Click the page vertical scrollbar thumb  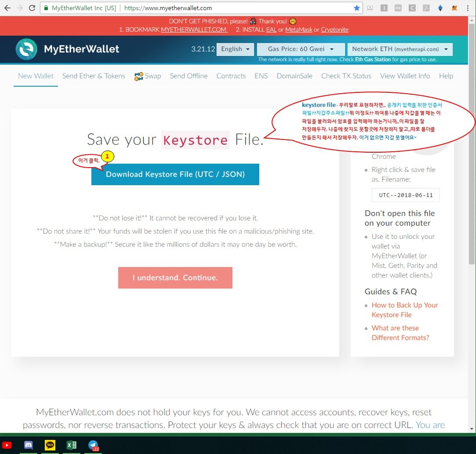(472, 143)
